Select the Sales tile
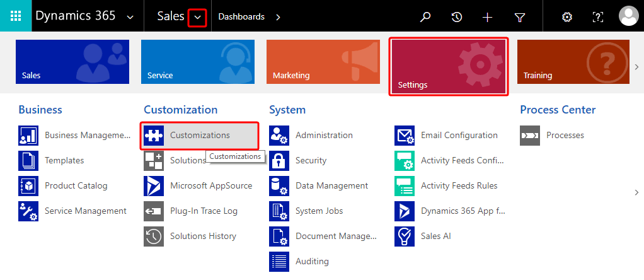Screen dimensions: 644x280 tap(72, 62)
